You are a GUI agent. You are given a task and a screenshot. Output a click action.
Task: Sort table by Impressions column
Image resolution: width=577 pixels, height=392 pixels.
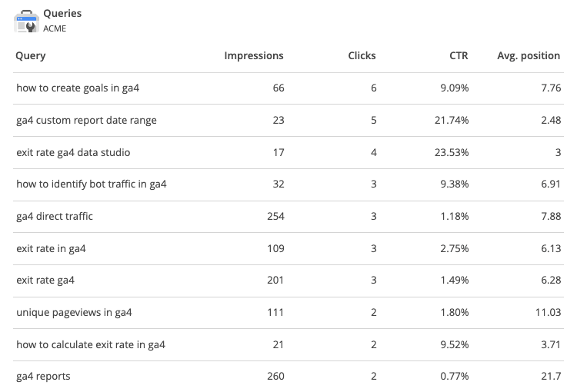tap(254, 55)
